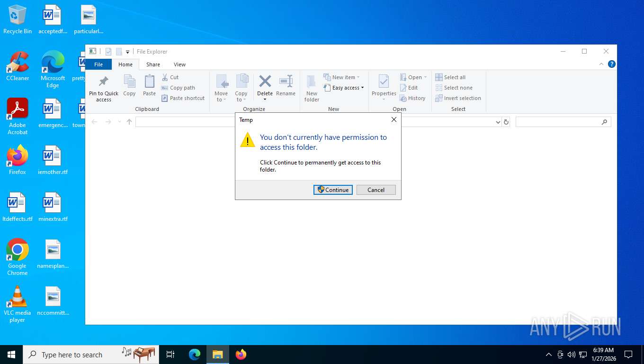Viewport: 644px width, 364px height.
Task: Open notification center icon
Action: 628,355
